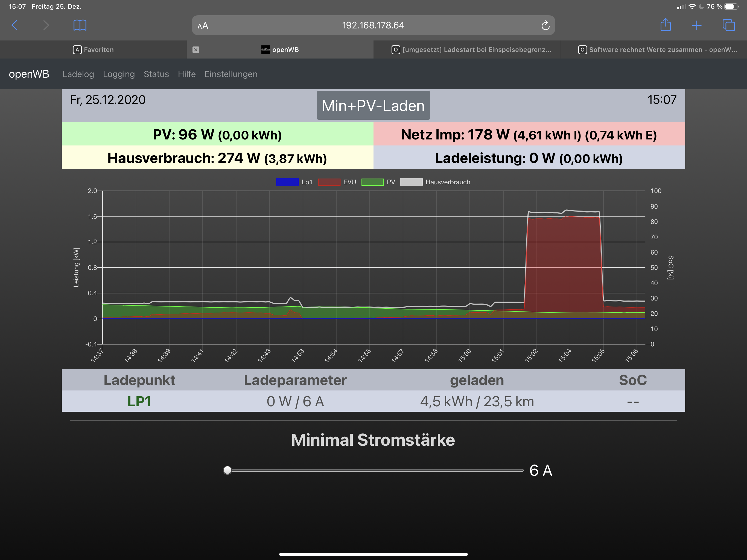Click the Minimal Stromstärke slider handle

point(227,470)
